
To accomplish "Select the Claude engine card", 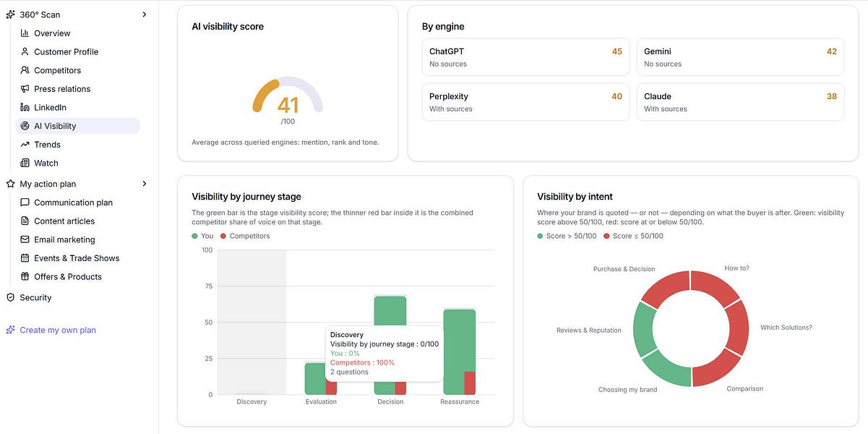I will coord(740,102).
